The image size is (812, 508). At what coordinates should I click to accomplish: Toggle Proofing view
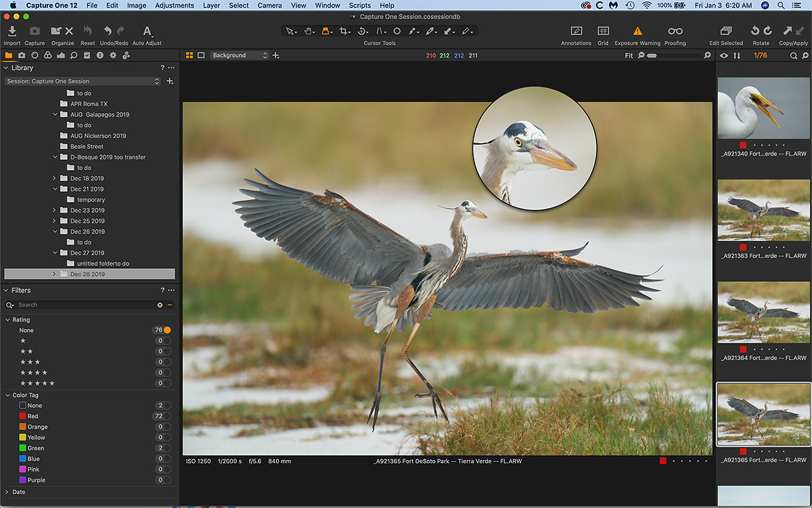pyautogui.click(x=675, y=31)
